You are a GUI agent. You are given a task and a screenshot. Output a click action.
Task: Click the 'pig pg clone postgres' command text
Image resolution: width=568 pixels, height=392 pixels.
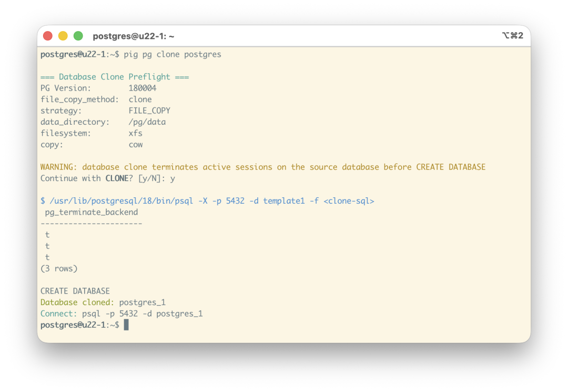pos(173,55)
